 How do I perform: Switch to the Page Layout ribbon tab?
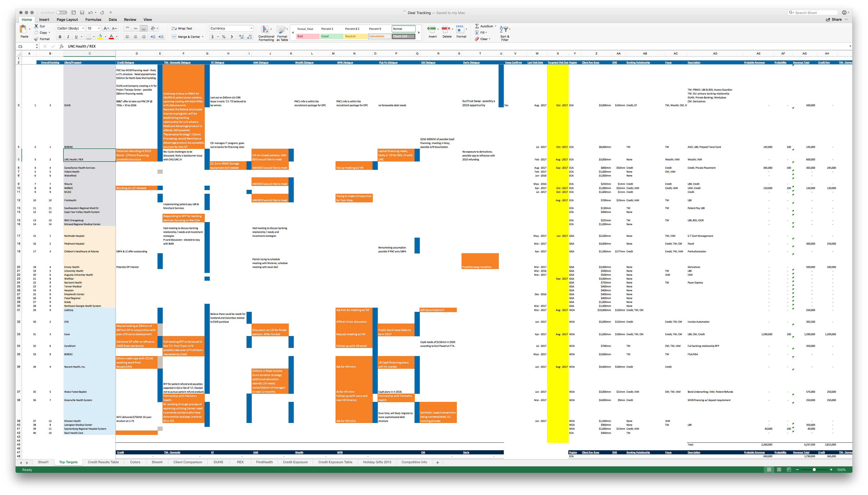pyautogui.click(x=67, y=20)
